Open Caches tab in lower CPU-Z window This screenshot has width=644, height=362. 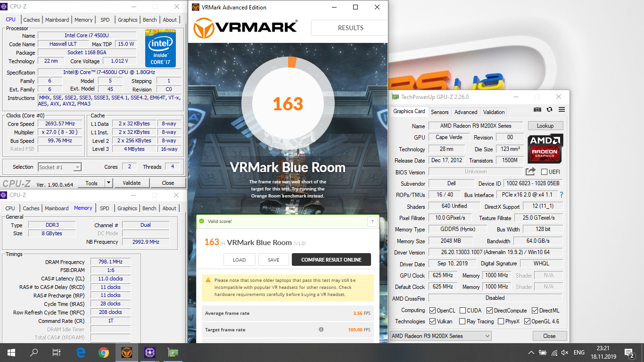click(31, 208)
